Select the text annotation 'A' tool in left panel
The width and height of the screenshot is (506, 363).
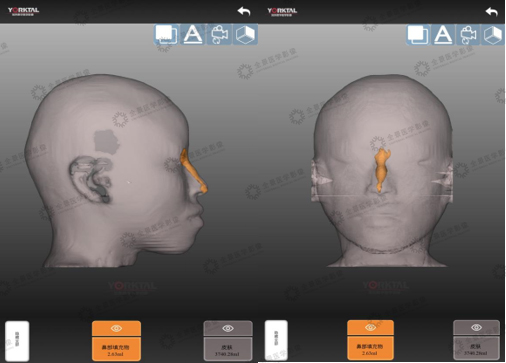coord(193,34)
